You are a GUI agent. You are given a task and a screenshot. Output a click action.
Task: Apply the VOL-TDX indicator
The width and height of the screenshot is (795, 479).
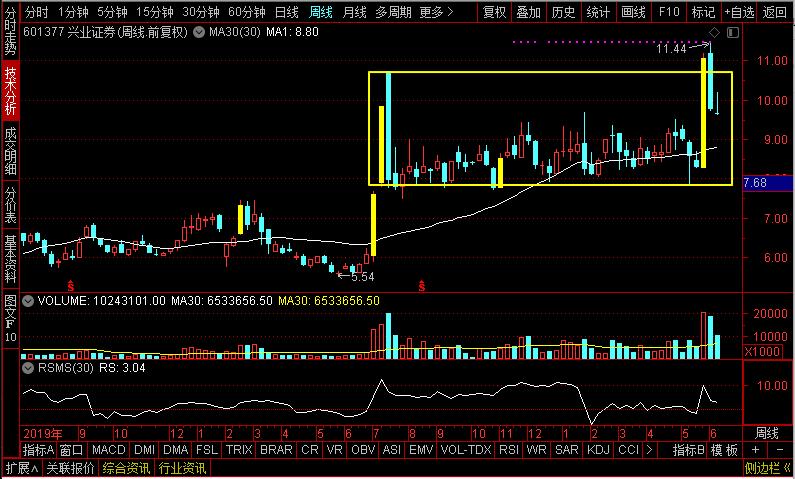[x=466, y=450]
